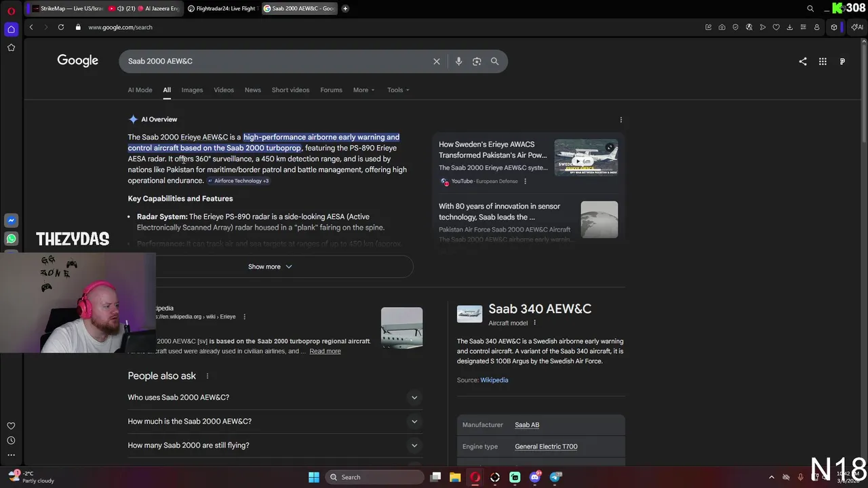868x488 pixels.
Task: Open Discord from the taskbar
Action: (x=535, y=477)
